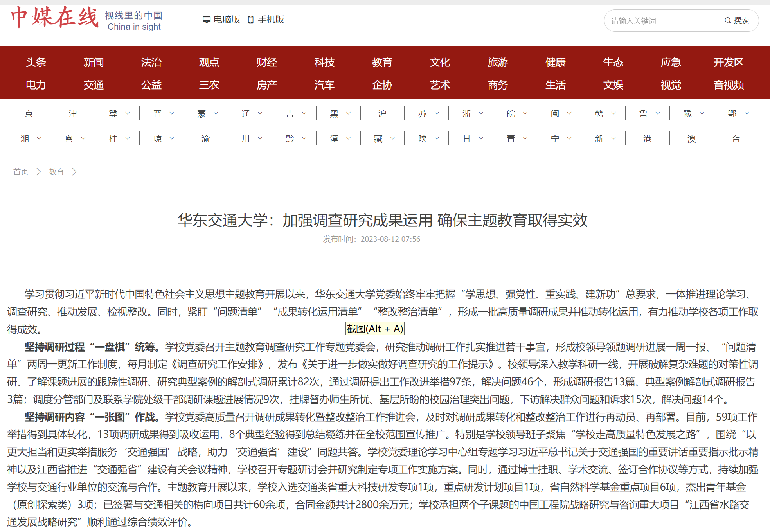Open the 鄂 province dropdown chevron

(x=747, y=113)
